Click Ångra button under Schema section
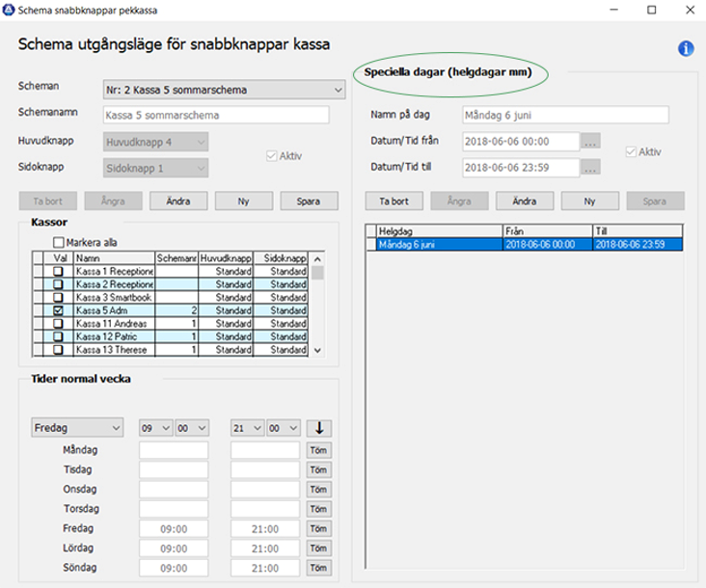 click(113, 201)
